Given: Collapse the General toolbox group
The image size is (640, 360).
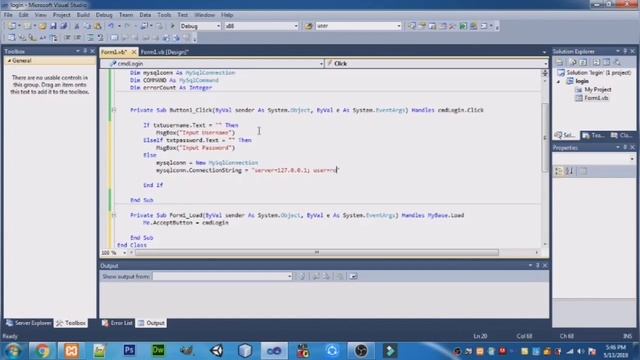Looking at the screenshot, I should pyautogui.click(x=9, y=61).
